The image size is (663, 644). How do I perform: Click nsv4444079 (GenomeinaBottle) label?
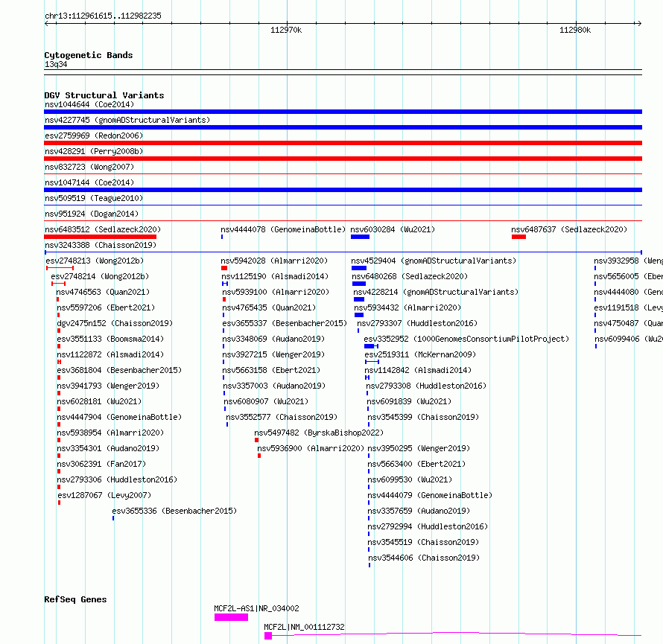coord(430,495)
